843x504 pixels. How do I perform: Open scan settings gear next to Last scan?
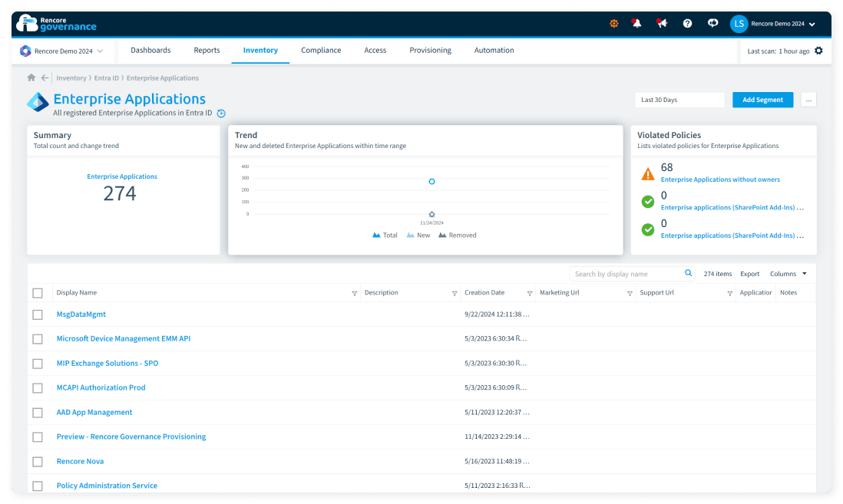[818, 51]
